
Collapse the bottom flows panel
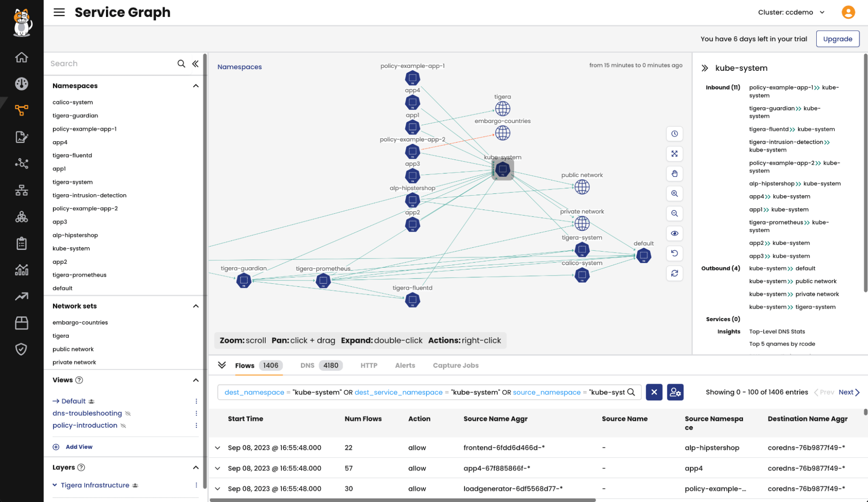222,365
